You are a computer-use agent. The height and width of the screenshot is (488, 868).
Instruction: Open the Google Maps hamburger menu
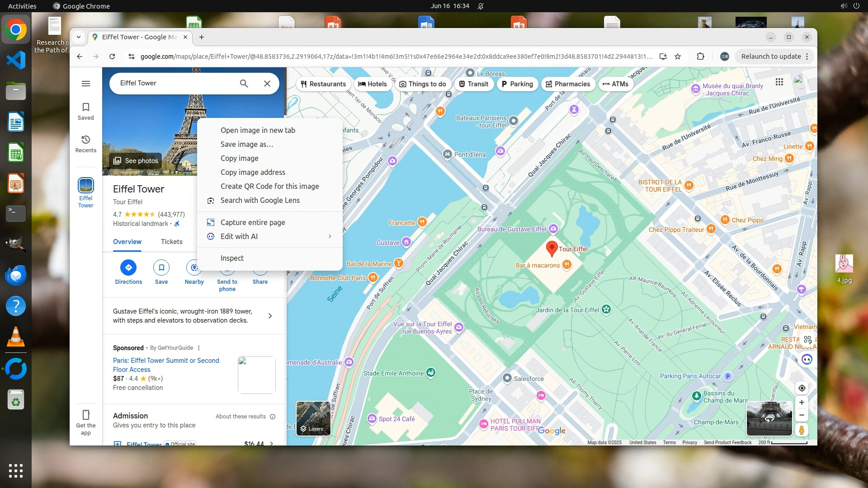[86, 84]
